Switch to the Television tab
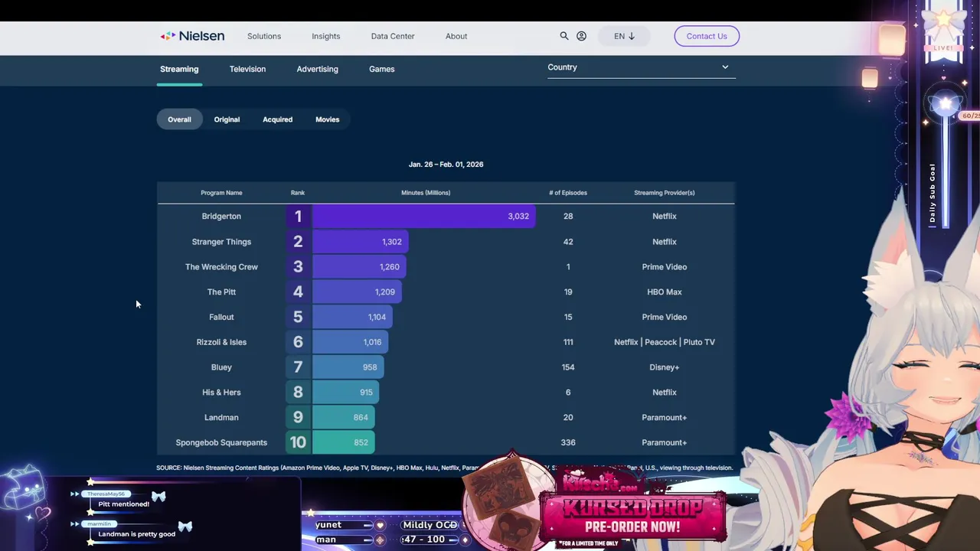This screenshot has width=980, height=551. (247, 69)
